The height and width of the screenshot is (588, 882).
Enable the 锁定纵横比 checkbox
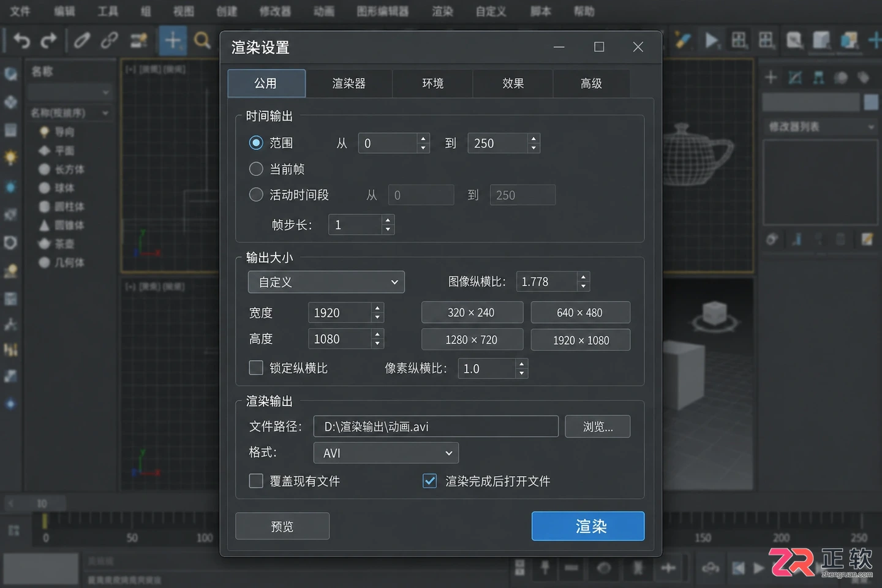(256, 367)
